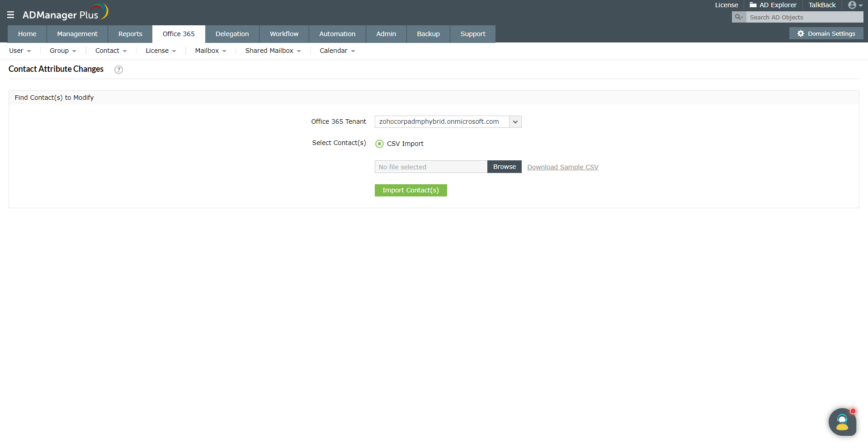Select the Office 365 tab
The width and height of the screenshot is (868, 448).
(179, 34)
